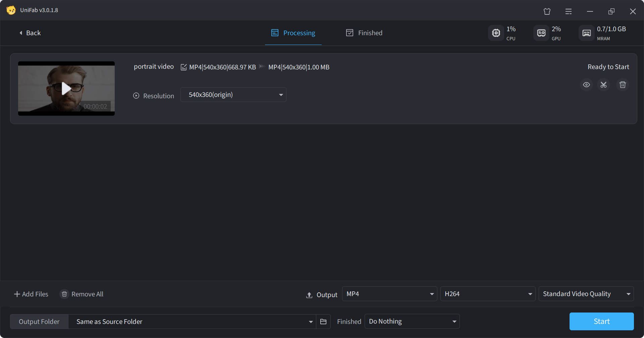The image size is (644, 338).
Task: Click the 2% GPU usage value
Action: [556, 29]
